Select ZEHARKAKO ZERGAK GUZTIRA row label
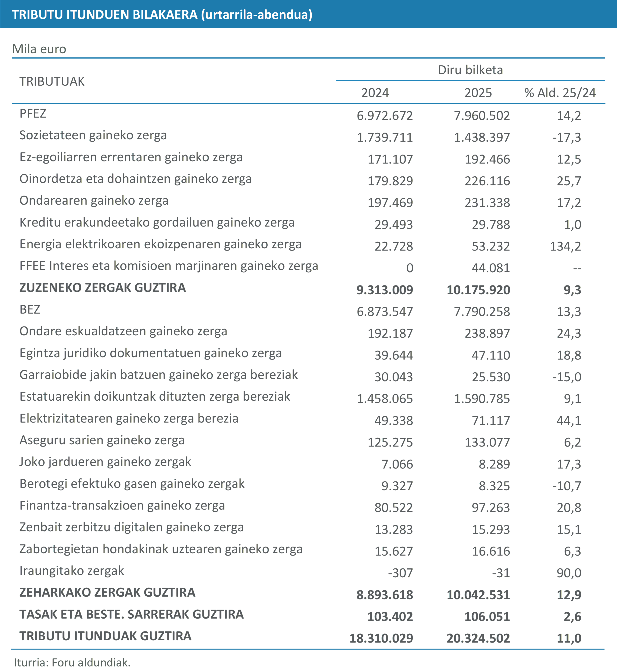Image resolution: width=619 pixels, height=672 pixels. pyautogui.click(x=107, y=593)
